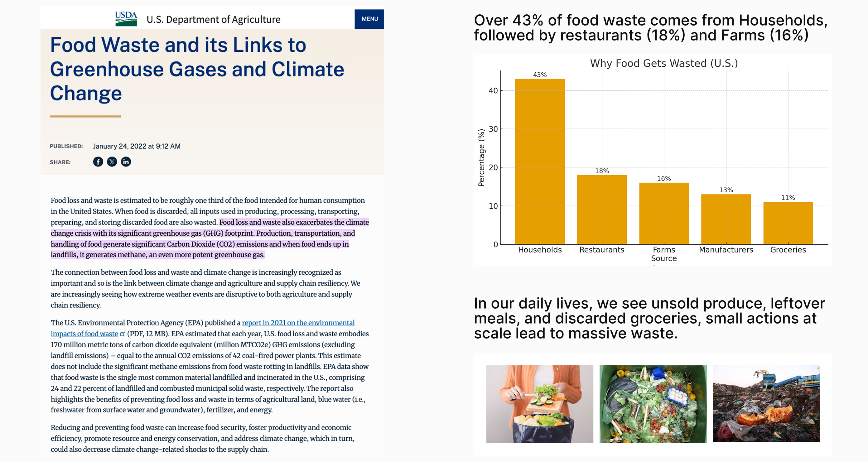The image size is (868, 462).
Task: Select the woman scraping vegetables photo
Action: [539, 404]
